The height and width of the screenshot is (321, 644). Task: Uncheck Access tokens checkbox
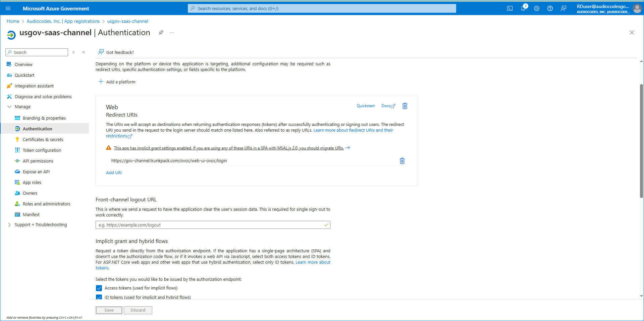(x=99, y=288)
